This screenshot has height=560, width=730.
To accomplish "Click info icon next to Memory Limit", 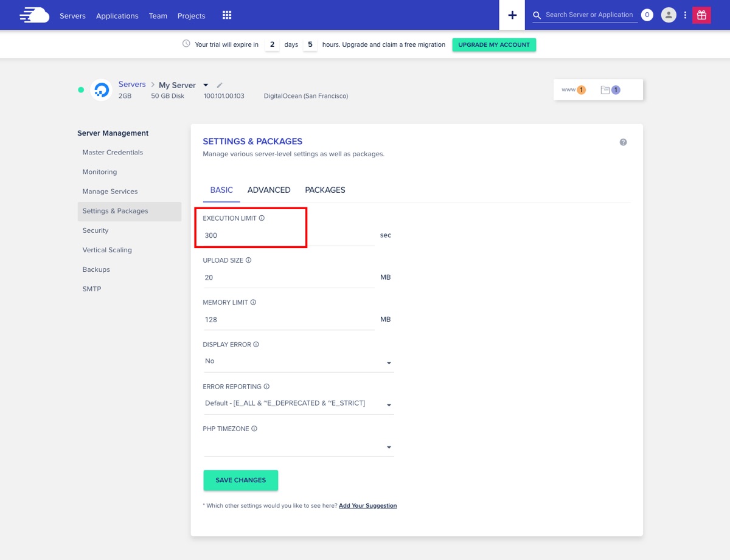I will (x=253, y=302).
